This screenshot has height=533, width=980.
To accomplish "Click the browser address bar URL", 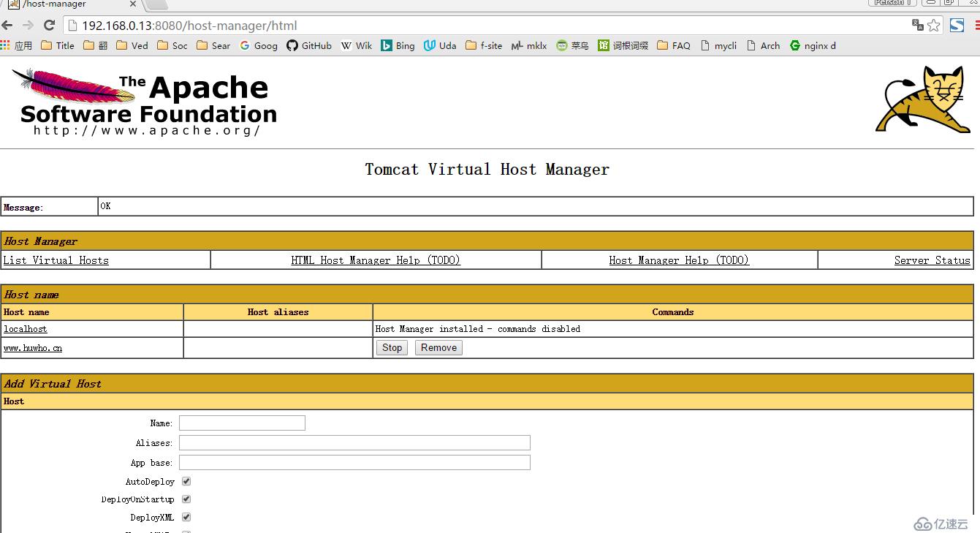I will tap(189, 26).
